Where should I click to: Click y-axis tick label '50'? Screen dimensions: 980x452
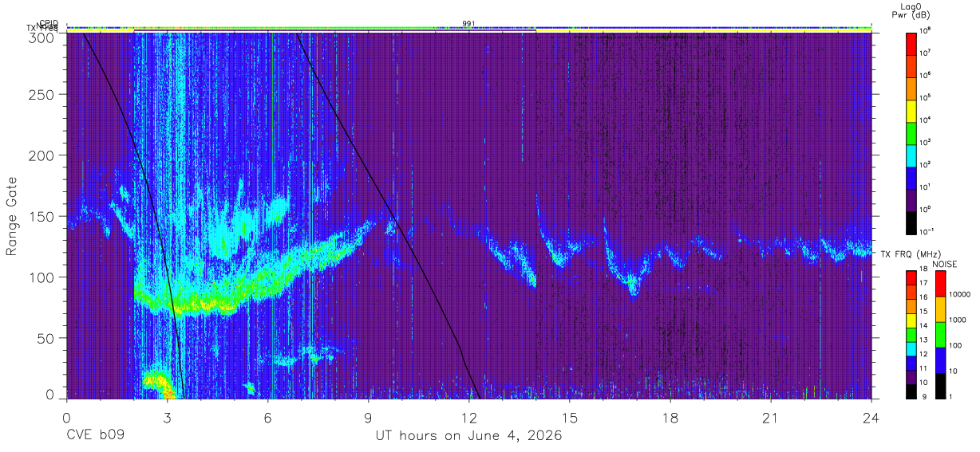pos(47,337)
